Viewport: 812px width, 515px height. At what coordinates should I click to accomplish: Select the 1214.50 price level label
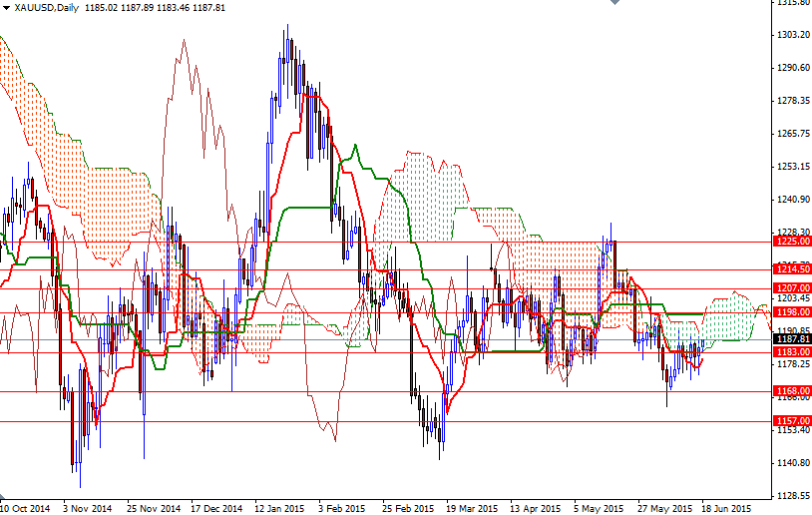tap(791, 268)
